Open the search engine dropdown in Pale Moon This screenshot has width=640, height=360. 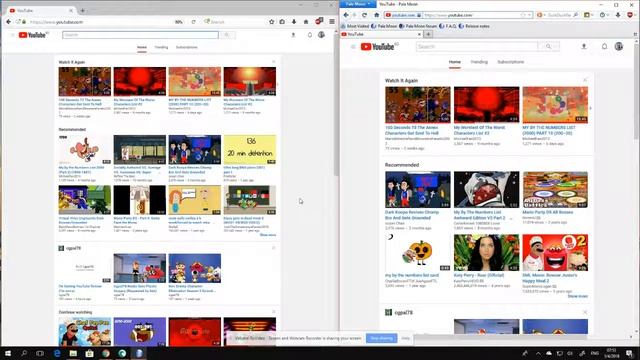pos(541,15)
